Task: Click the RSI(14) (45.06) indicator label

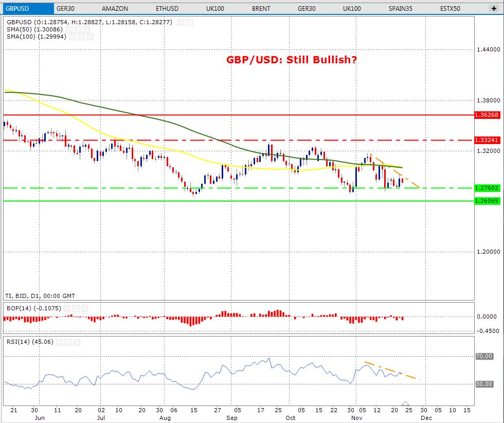Action: pos(30,342)
